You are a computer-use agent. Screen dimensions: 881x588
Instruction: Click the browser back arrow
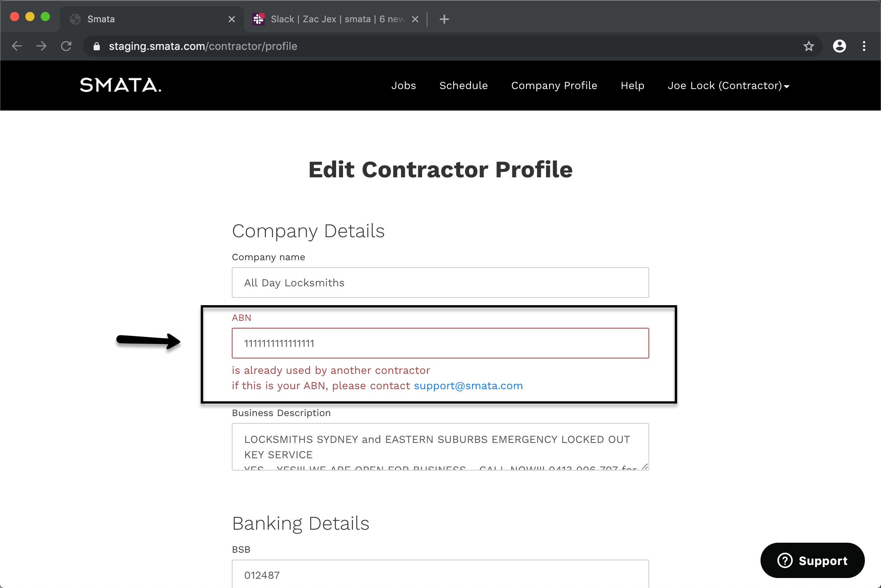pyautogui.click(x=17, y=46)
